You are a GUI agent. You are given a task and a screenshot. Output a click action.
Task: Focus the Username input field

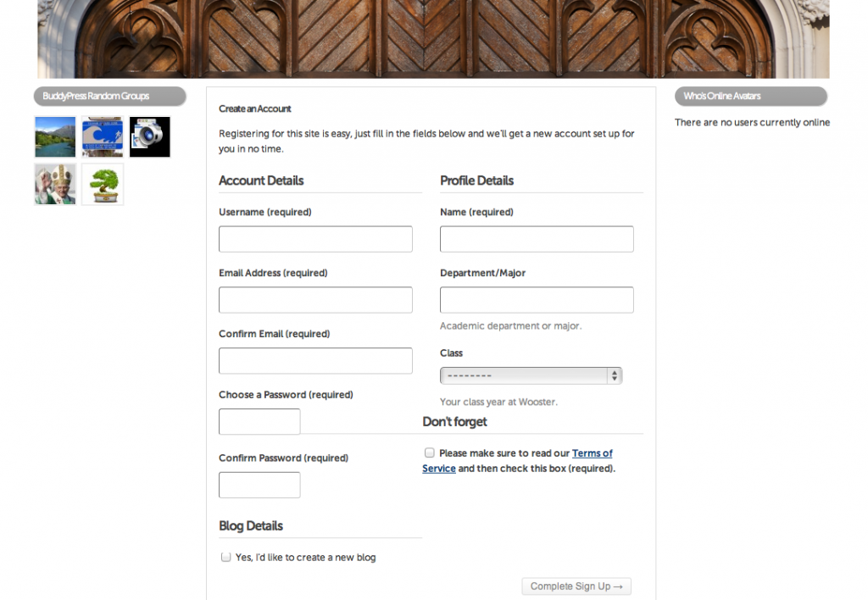(x=315, y=239)
